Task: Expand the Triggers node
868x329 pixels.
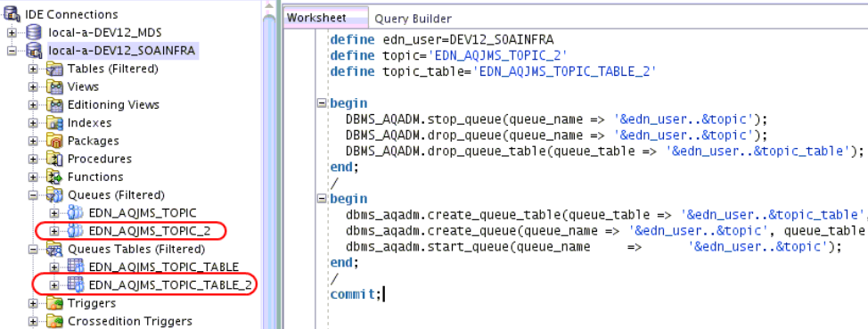Action: [33, 303]
